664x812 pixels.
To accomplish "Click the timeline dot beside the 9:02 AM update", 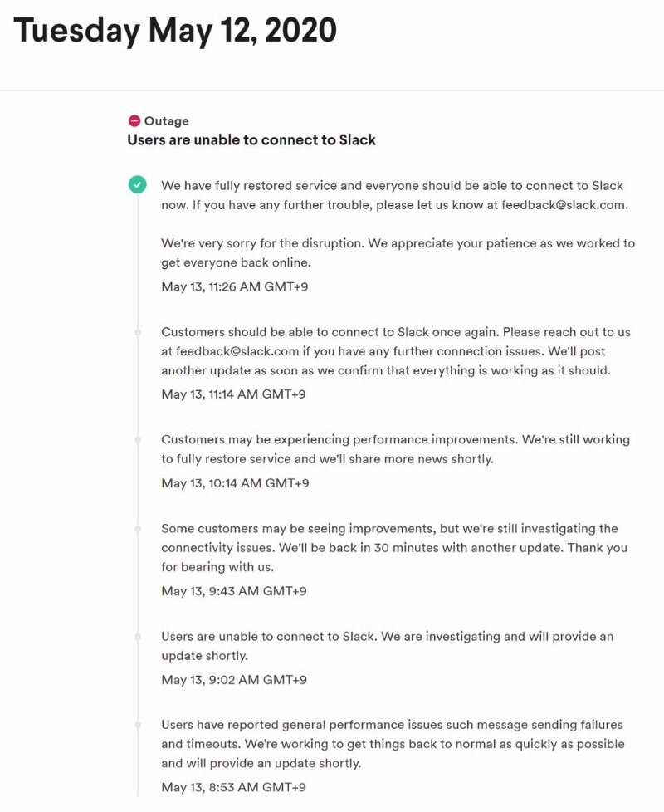I will (138, 636).
